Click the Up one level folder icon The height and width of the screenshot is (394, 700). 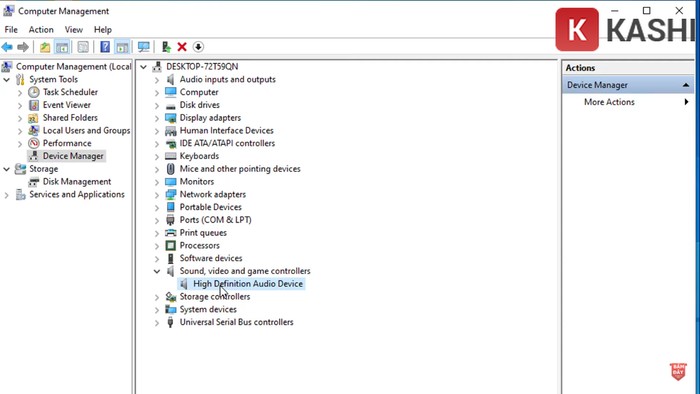pos(45,47)
